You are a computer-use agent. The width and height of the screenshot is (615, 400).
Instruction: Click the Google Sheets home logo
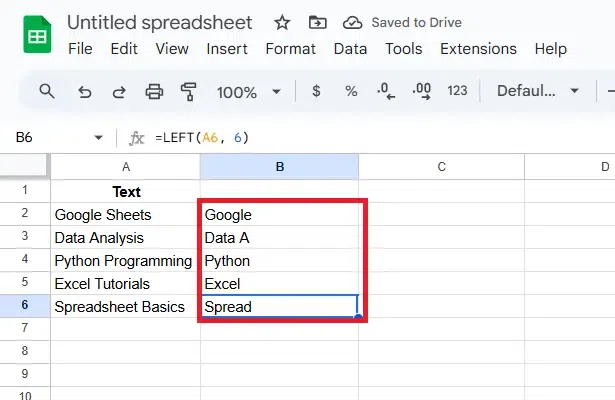tap(34, 35)
